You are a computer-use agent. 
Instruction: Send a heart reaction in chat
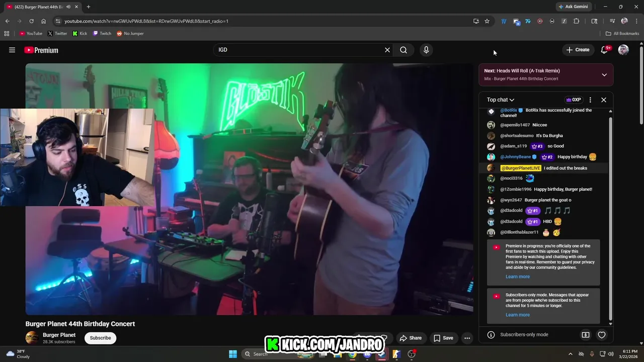tap(602, 335)
